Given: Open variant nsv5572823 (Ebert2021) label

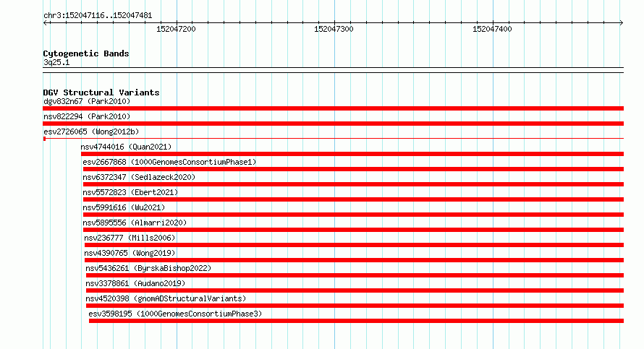Looking at the screenshot, I should point(130,192).
